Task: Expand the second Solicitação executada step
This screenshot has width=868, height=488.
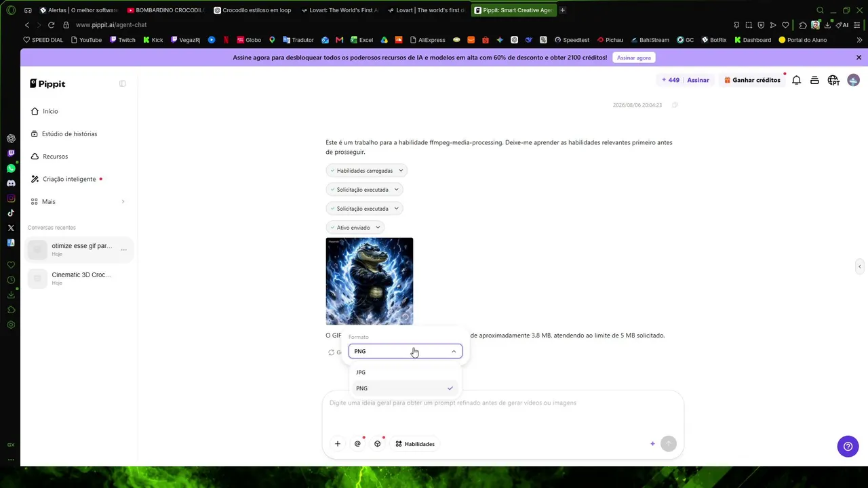Action: click(364, 209)
